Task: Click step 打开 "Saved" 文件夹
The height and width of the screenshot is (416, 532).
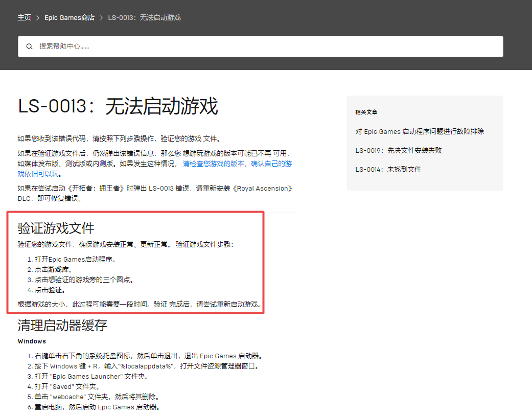Action: pos(67,386)
